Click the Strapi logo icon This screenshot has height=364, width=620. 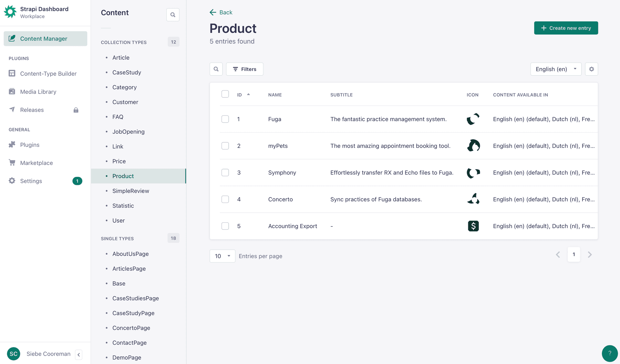[x=10, y=12]
